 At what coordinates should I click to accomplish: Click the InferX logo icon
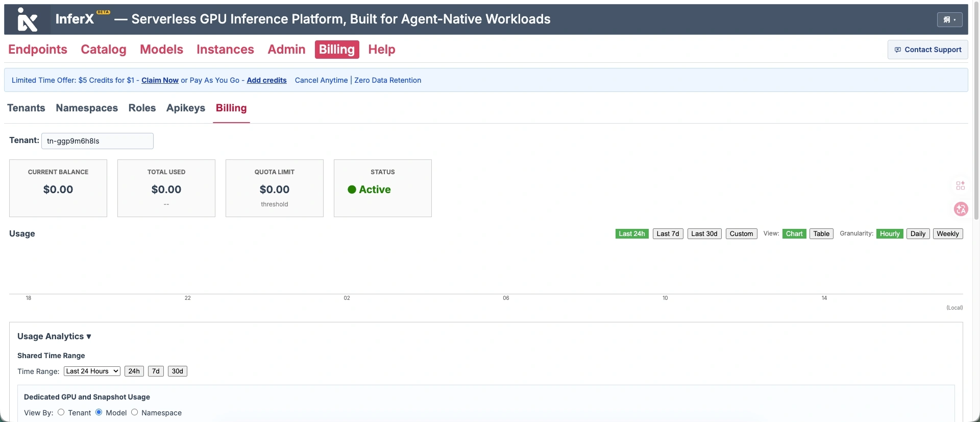click(27, 19)
